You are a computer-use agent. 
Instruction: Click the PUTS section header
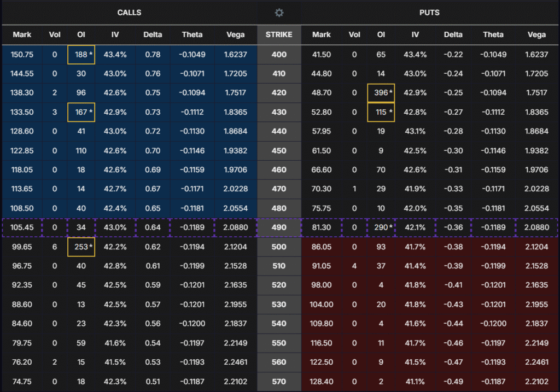pyautogui.click(x=429, y=13)
